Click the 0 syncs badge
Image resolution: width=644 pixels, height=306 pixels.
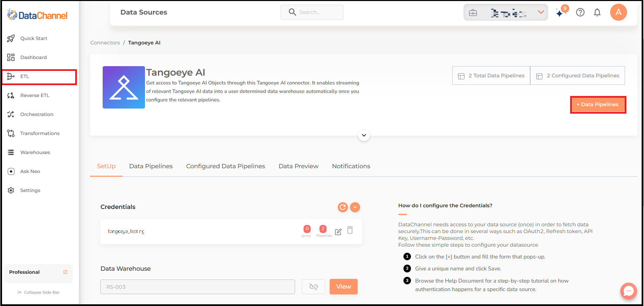307,229
